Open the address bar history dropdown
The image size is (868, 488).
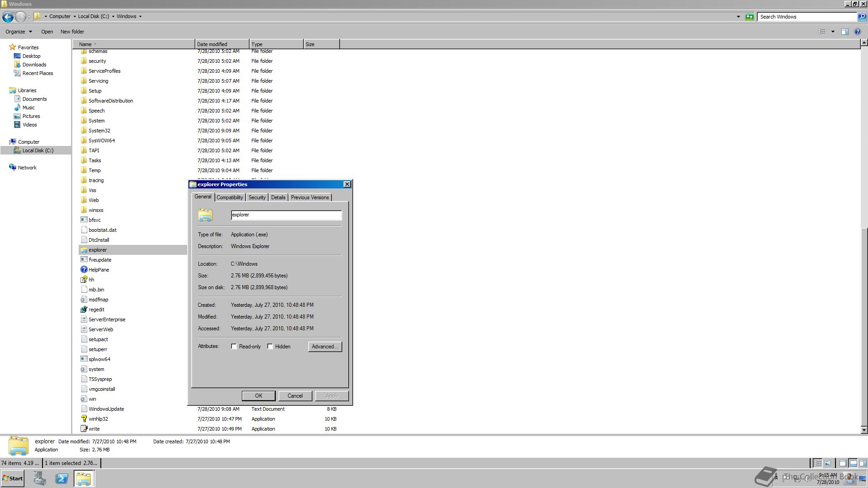[x=738, y=17]
